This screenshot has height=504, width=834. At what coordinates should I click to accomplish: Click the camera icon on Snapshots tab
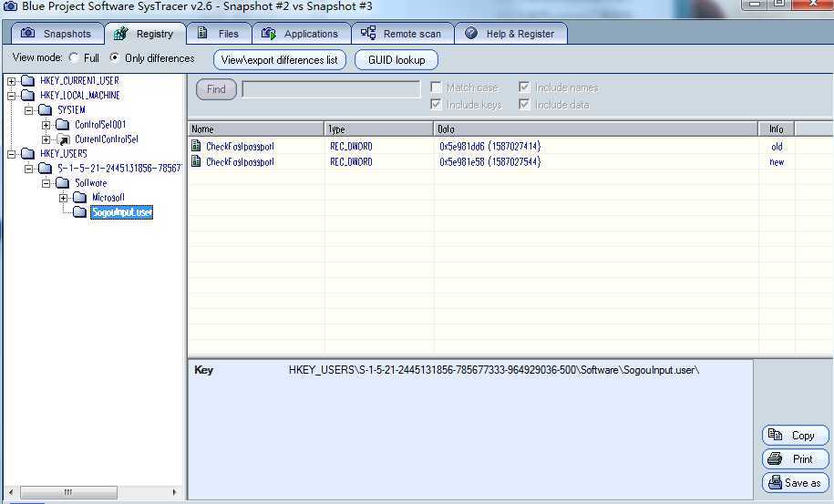27,33
